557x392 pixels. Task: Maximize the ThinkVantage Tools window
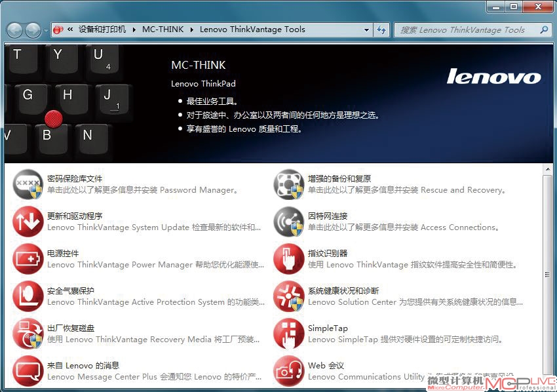pos(514,7)
